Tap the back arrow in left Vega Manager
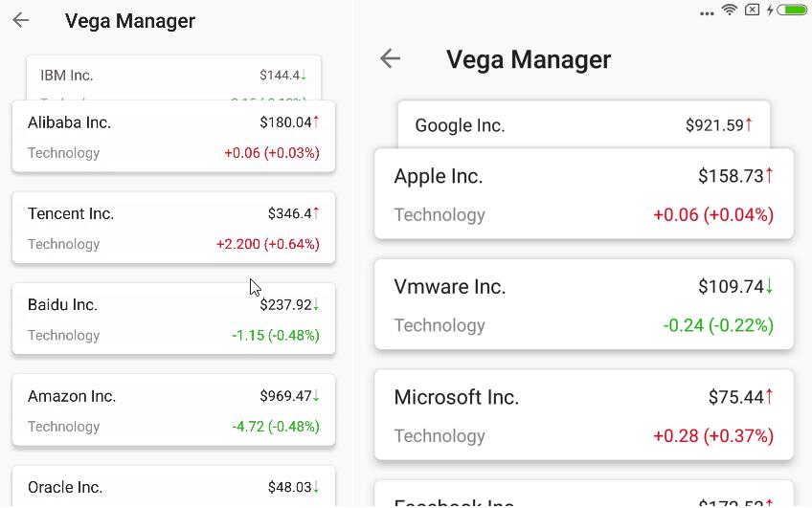 pyautogui.click(x=21, y=20)
